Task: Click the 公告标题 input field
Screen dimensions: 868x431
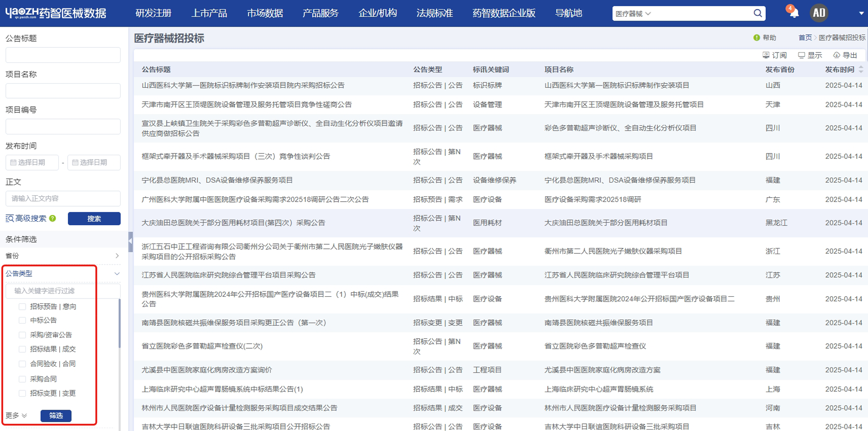Action: click(63, 55)
